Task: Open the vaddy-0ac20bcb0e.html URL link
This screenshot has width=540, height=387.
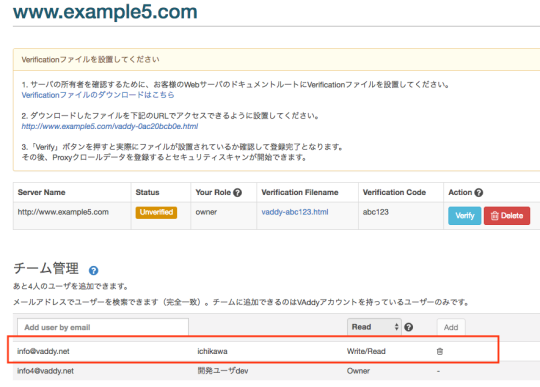Action: (110, 126)
